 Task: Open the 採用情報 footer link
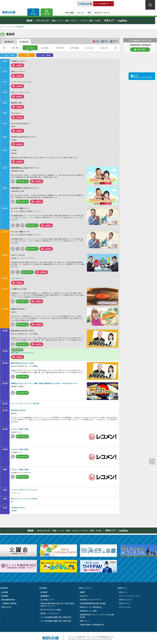tap(4, 596)
